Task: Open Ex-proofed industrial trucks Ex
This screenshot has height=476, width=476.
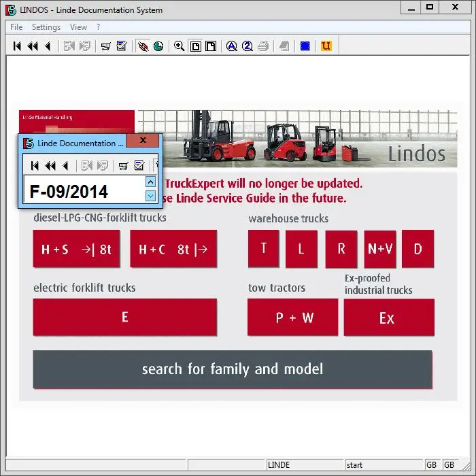Action: coord(389,318)
